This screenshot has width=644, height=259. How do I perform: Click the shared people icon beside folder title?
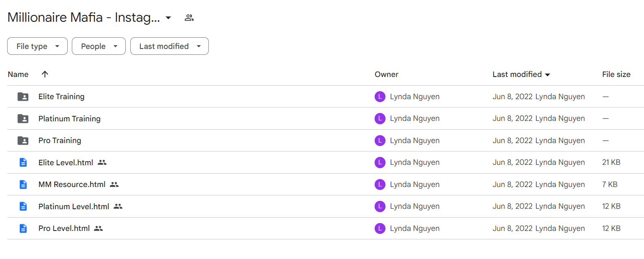tap(189, 18)
